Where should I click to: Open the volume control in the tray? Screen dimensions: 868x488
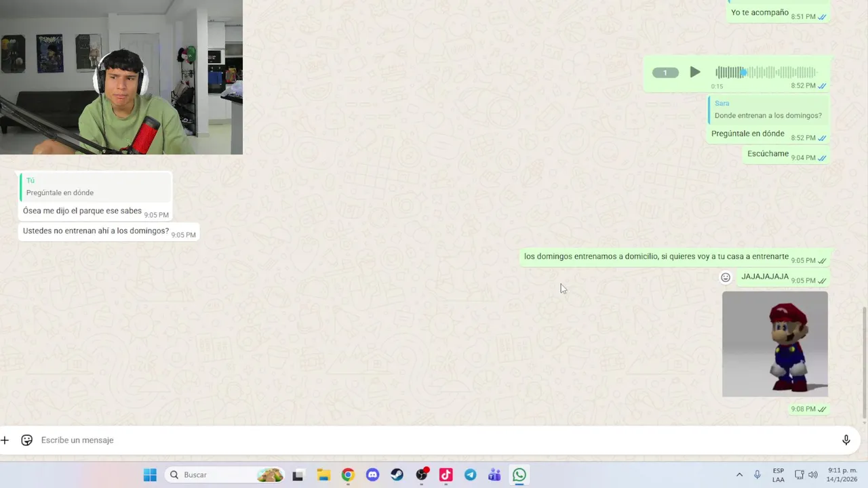tap(813, 475)
